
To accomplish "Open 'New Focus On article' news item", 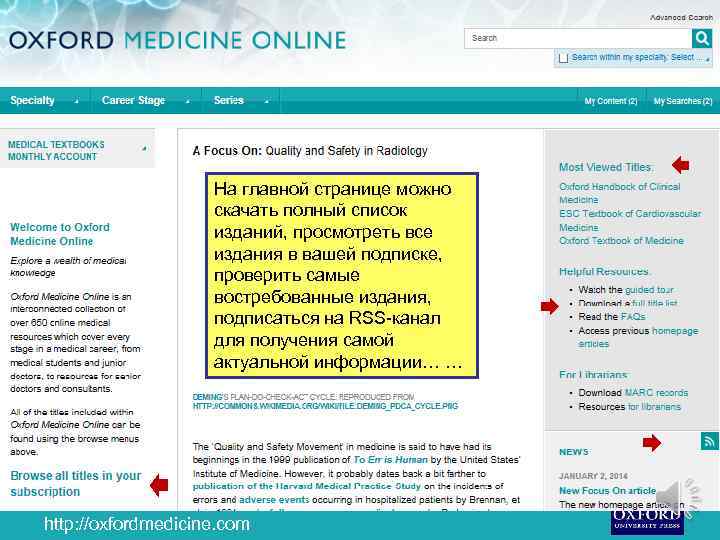I will pyautogui.click(x=607, y=491).
